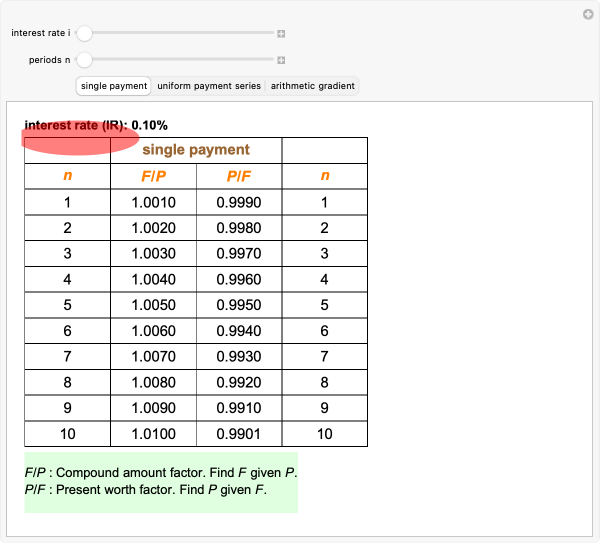Click F/P value 1.0100 in row 10

[153, 434]
